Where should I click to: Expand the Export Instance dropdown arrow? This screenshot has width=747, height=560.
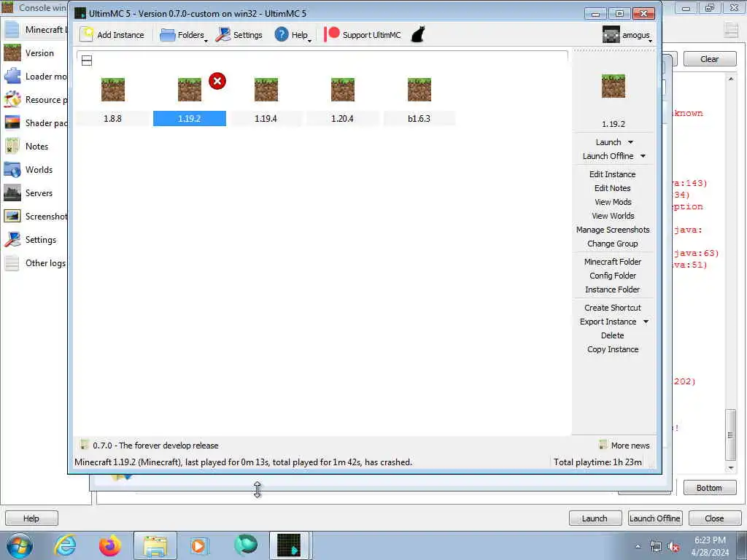[x=646, y=322]
